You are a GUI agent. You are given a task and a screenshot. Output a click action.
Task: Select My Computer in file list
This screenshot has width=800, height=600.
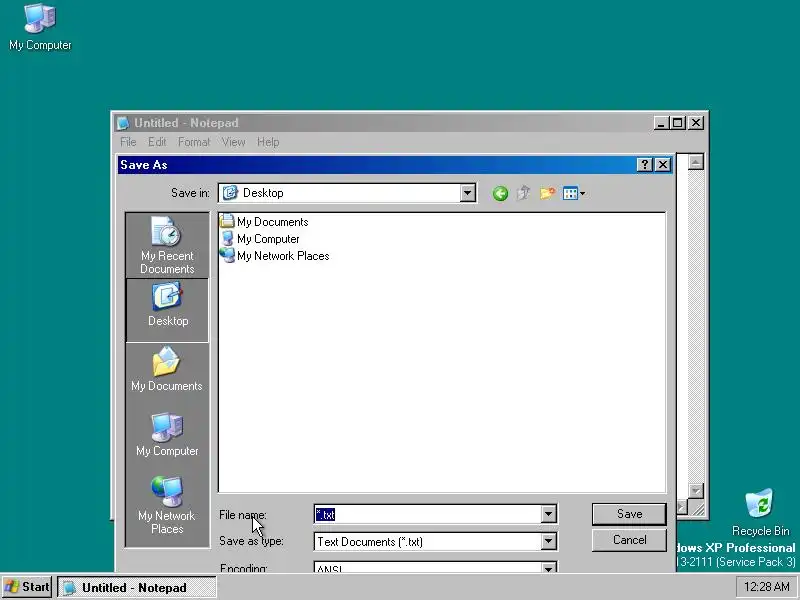(x=260, y=239)
